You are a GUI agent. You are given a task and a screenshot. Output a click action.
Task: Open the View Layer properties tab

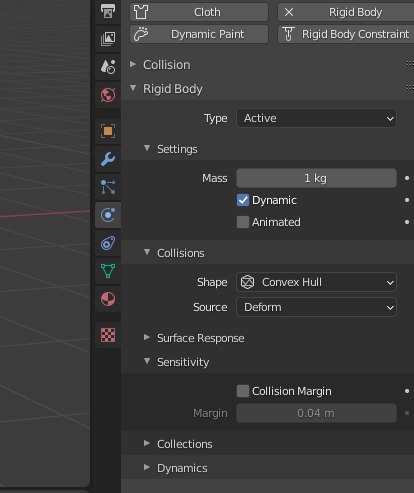point(108,39)
